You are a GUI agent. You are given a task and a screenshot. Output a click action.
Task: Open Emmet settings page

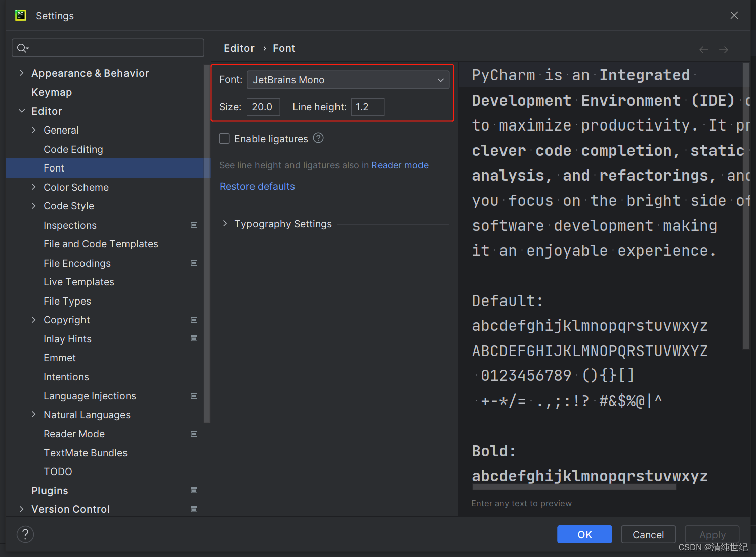pyautogui.click(x=60, y=358)
